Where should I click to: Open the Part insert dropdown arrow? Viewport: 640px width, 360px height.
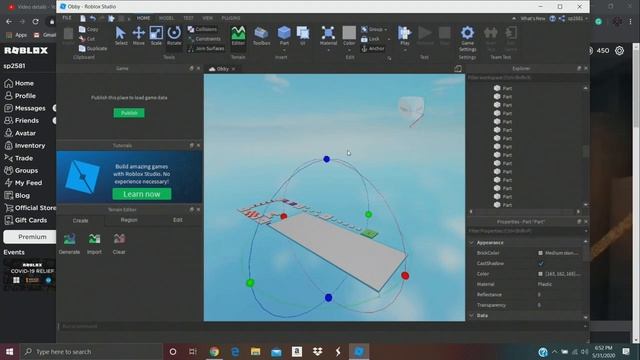[x=284, y=51]
